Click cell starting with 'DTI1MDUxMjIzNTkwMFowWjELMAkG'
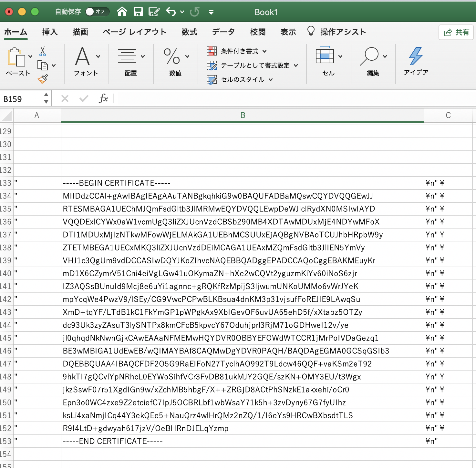The image size is (476, 468). 243,235
